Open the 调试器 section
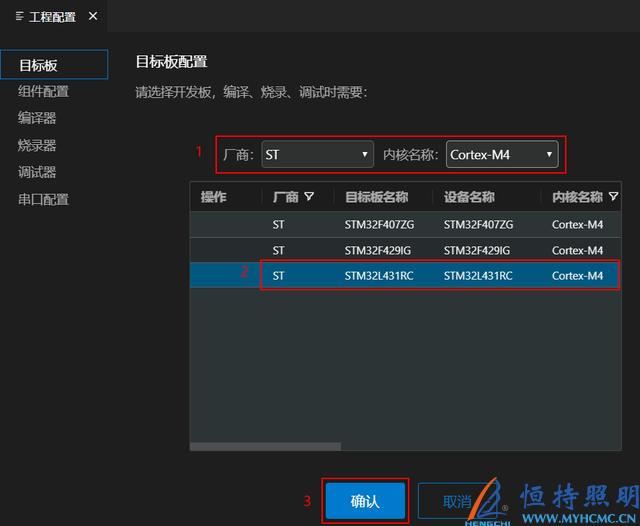The width and height of the screenshot is (640, 526). [x=37, y=172]
